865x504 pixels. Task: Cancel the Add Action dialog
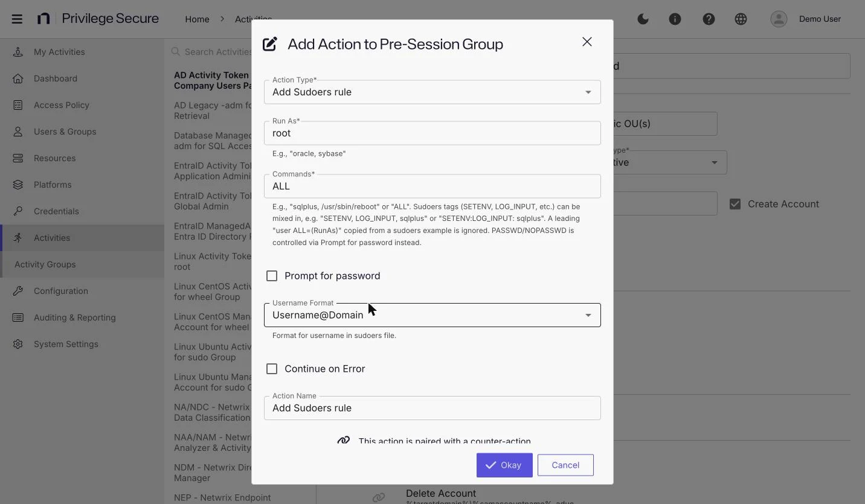565,465
